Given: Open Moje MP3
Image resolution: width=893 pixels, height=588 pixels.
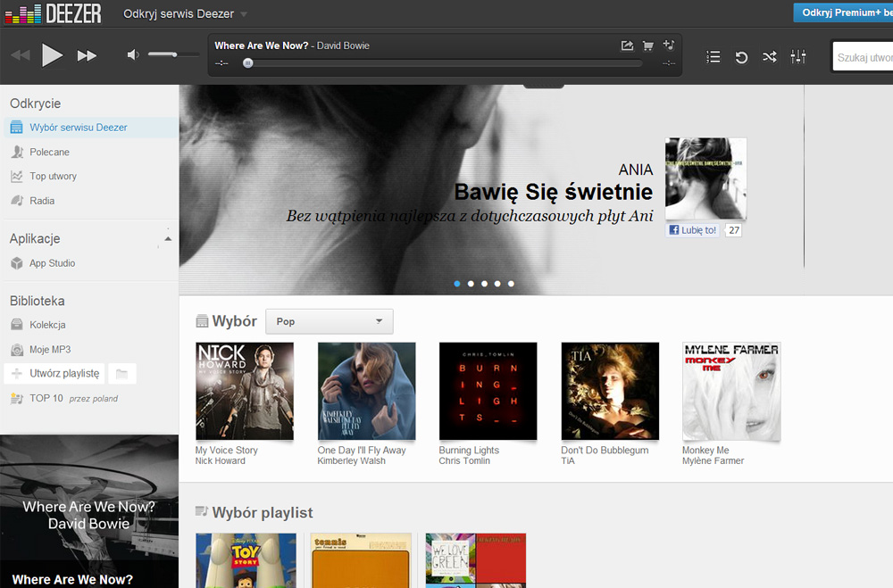Looking at the screenshot, I should pyautogui.click(x=50, y=350).
